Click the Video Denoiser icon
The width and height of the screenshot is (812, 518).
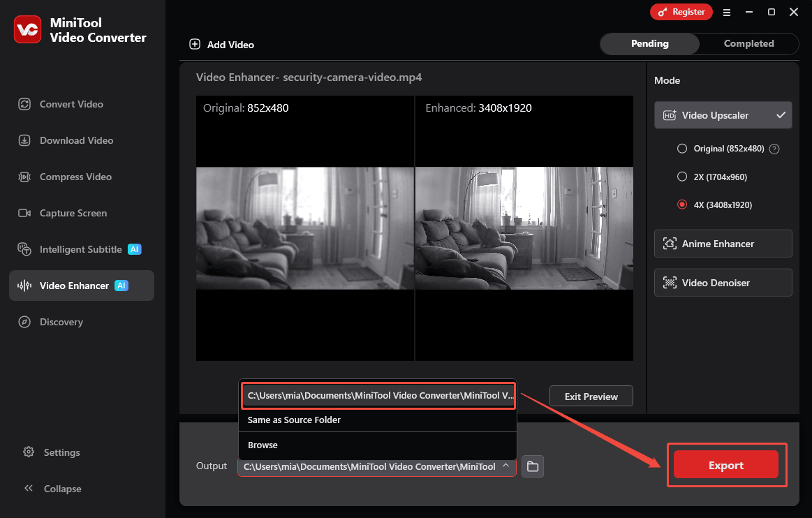coord(670,282)
